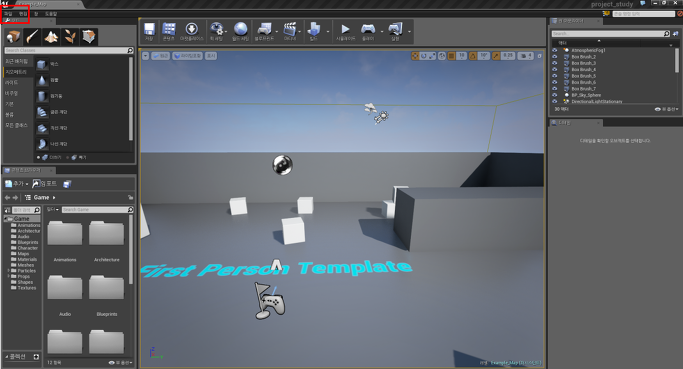This screenshot has height=369, width=683.
Task: Open the Edit menu
Action: tap(23, 14)
